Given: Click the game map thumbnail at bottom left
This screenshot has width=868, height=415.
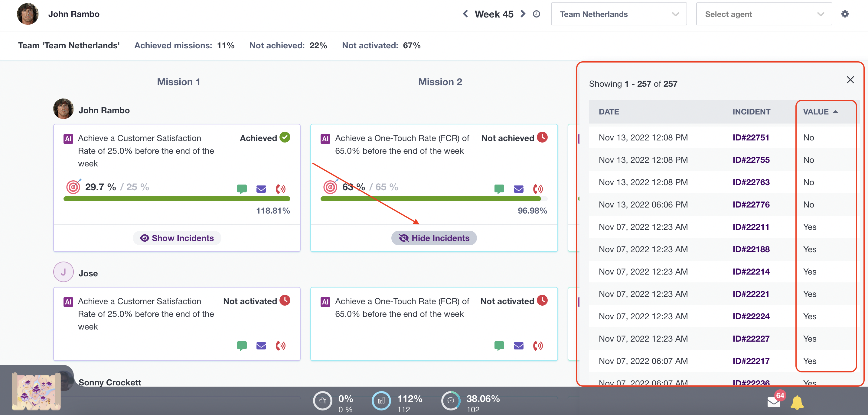Looking at the screenshot, I should [x=36, y=391].
